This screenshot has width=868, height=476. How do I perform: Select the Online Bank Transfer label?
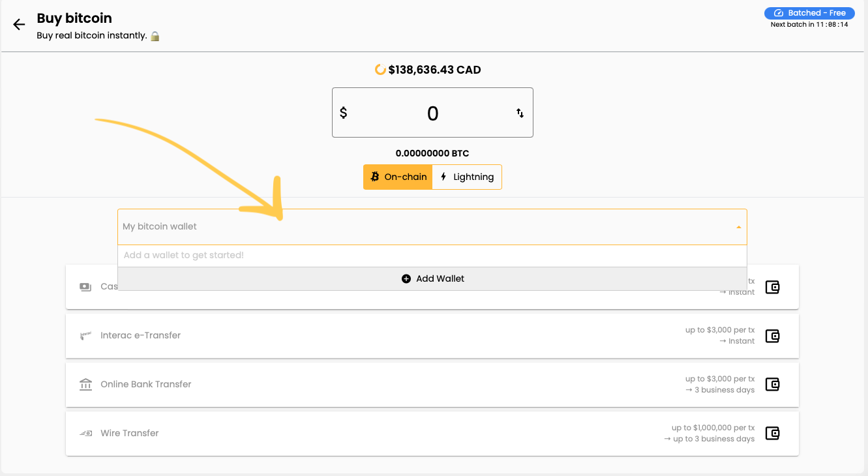click(x=145, y=385)
